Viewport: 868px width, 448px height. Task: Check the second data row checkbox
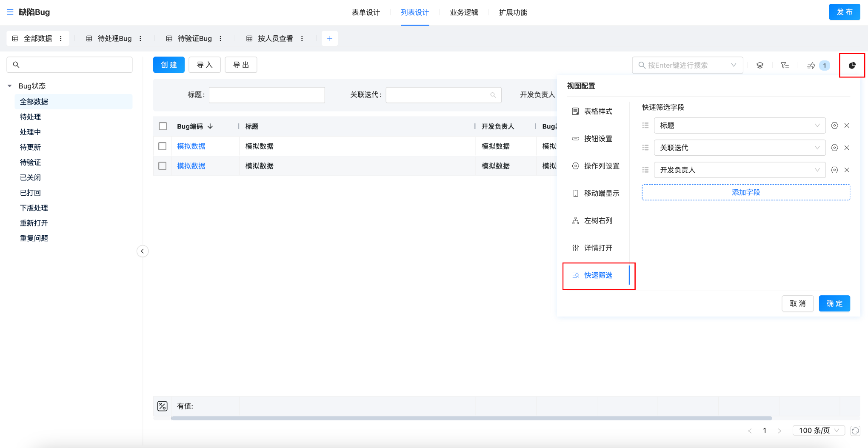pos(163,166)
